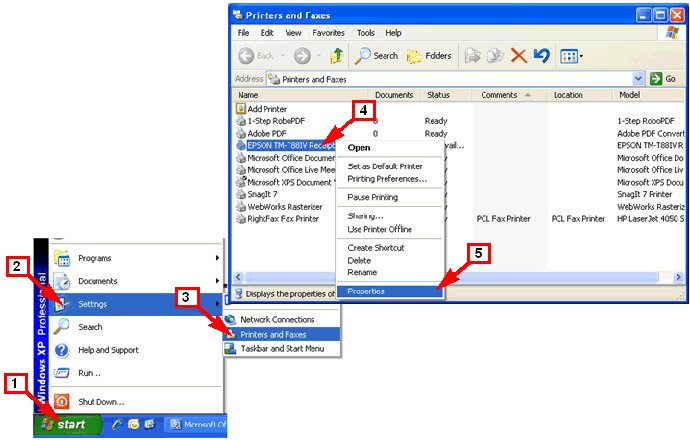Open the Views dropdown toolbar button
This screenshot has width=690, height=440.
tap(571, 56)
